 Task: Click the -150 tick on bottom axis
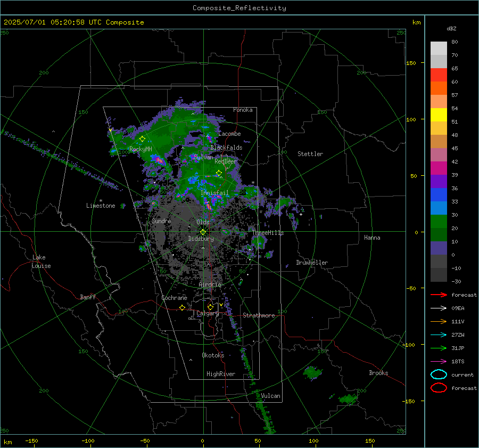31,441
